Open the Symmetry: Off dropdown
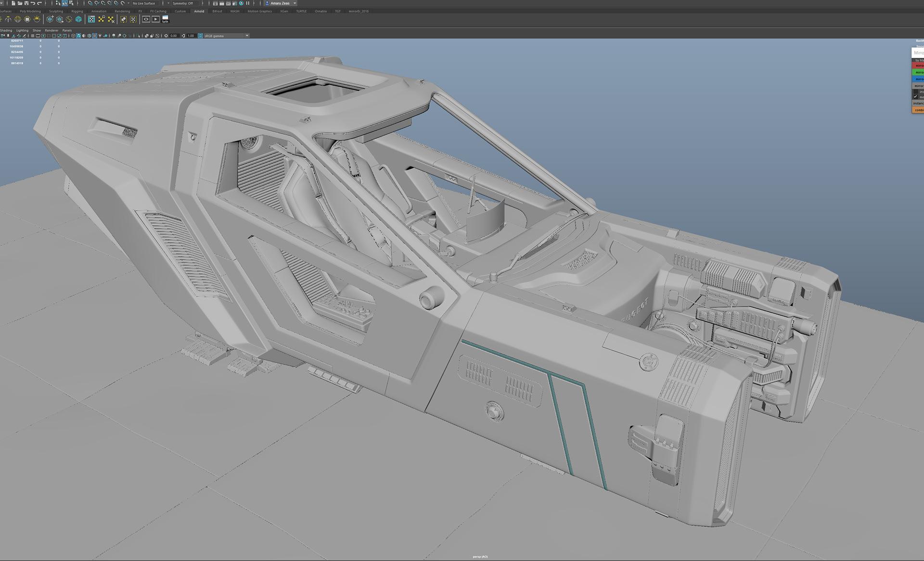This screenshot has height=561, width=924. (183, 3)
